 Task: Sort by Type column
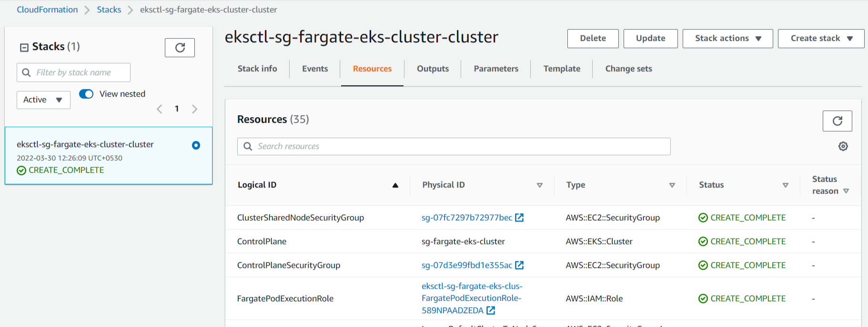[672, 185]
